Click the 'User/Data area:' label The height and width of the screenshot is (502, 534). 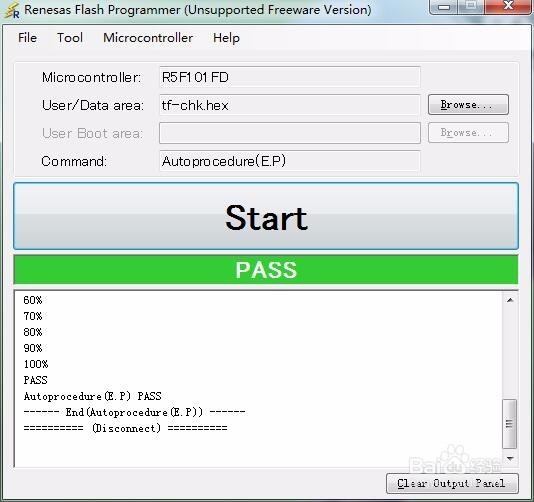click(x=93, y=105)
